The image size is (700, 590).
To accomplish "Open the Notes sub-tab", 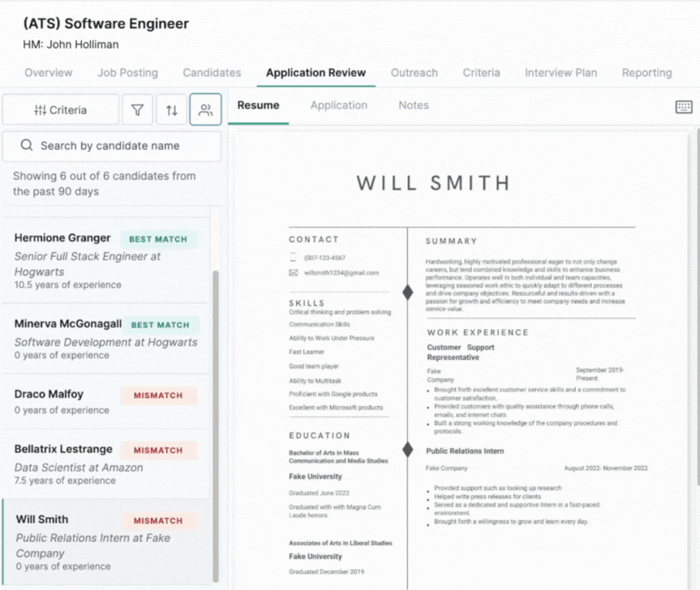I will (x=413, y=105).
